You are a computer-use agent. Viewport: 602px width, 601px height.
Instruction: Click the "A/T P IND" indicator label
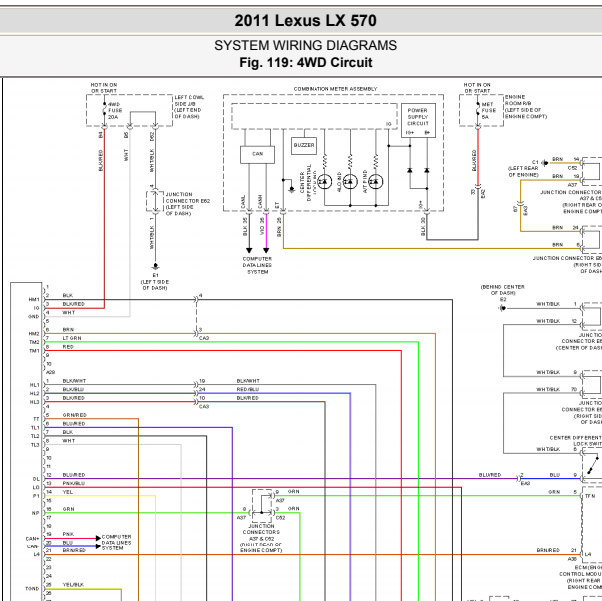pos(365,181)
